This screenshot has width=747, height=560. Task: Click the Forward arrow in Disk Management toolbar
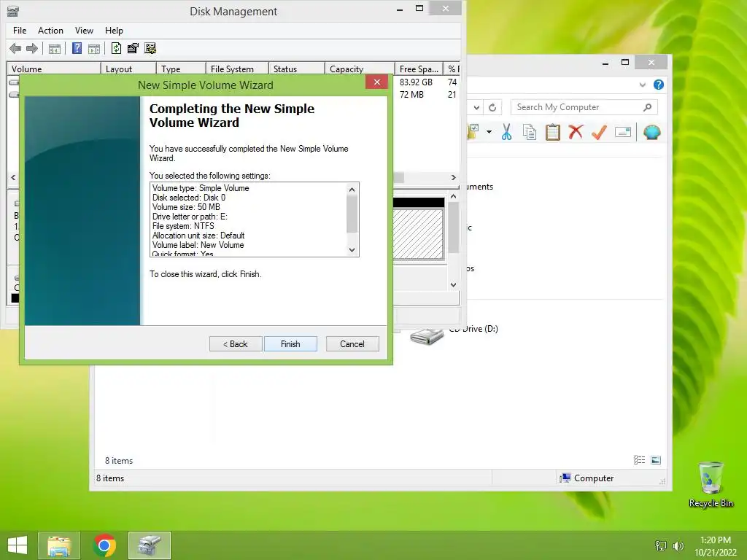pyautogui.click(x=32, y=48)
